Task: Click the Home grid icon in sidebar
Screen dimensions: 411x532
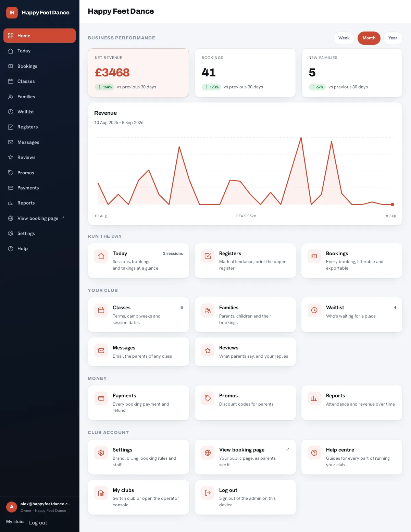Action: tap(11, 36)
